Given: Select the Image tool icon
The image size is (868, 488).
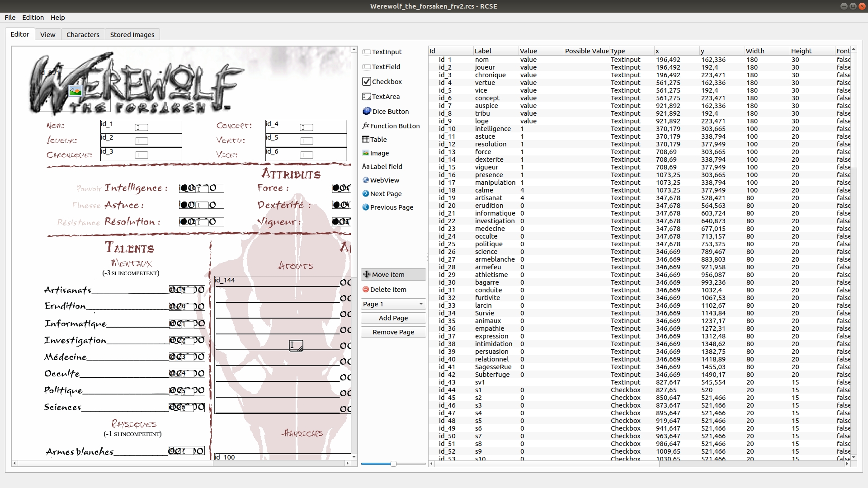Looking at the screenshot, I should point(366,153).
